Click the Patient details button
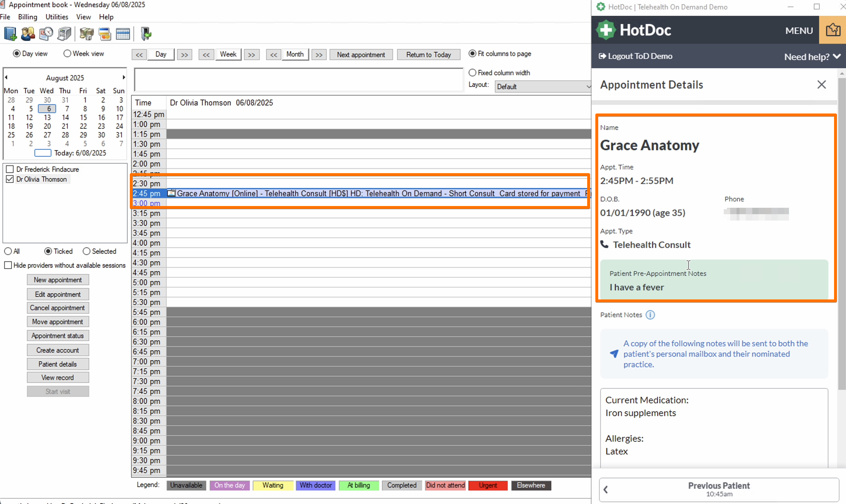Image resolution: width=846 pixels, height=504 pixels. (x=58, y=364)
